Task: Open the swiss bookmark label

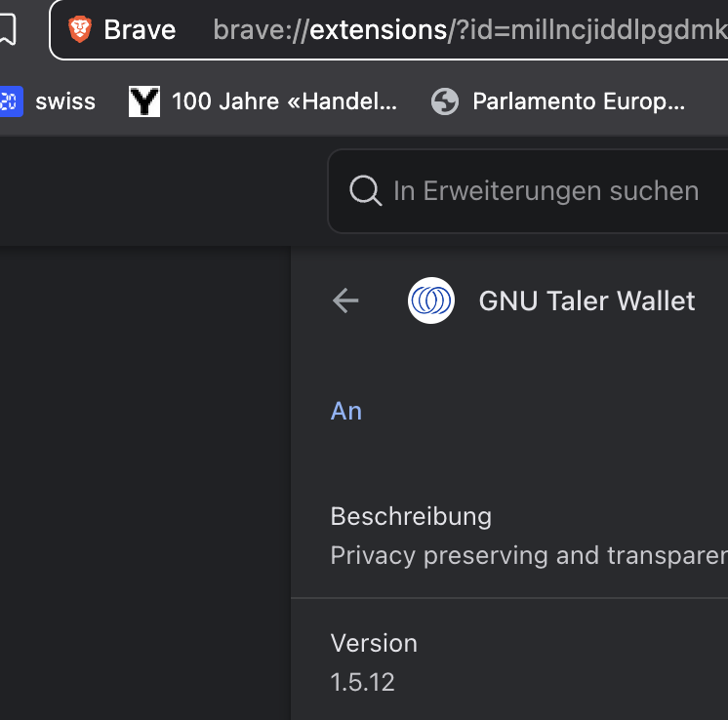Action: point(65,101)
